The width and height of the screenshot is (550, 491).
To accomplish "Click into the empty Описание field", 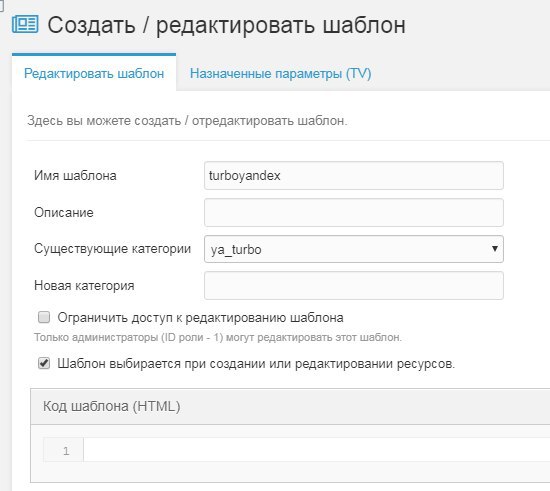I will point(354,213).
